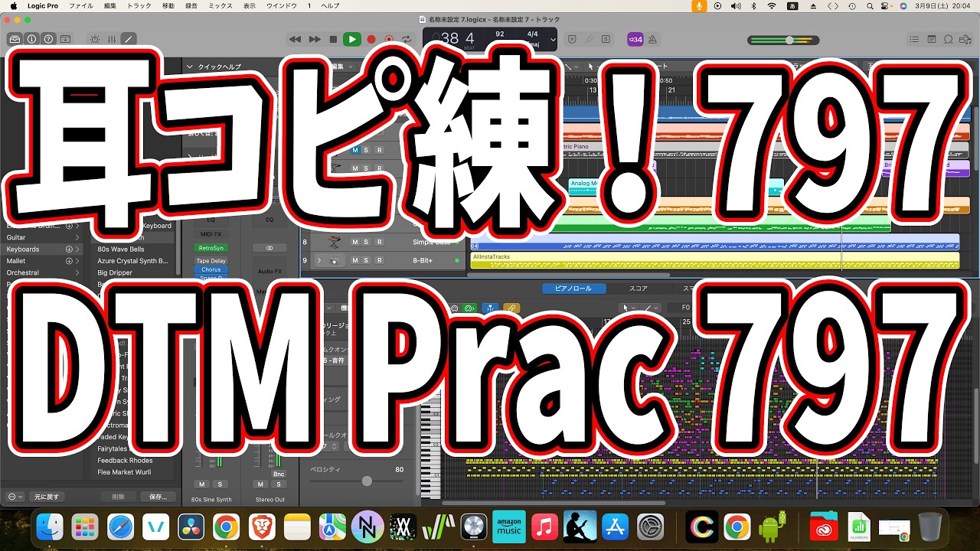Open the Library gear action menu
This screenshot has height=551, width=980.
pos(15,497)
